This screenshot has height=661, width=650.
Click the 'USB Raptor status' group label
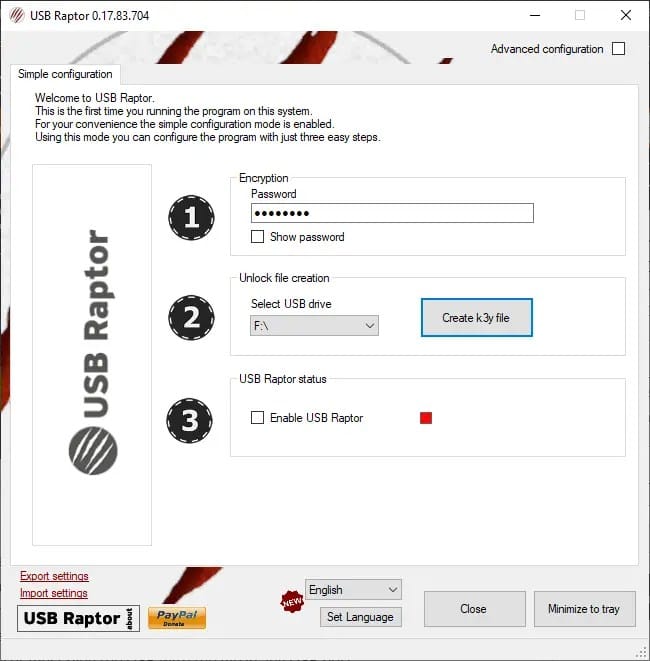[x=282, y=379]
